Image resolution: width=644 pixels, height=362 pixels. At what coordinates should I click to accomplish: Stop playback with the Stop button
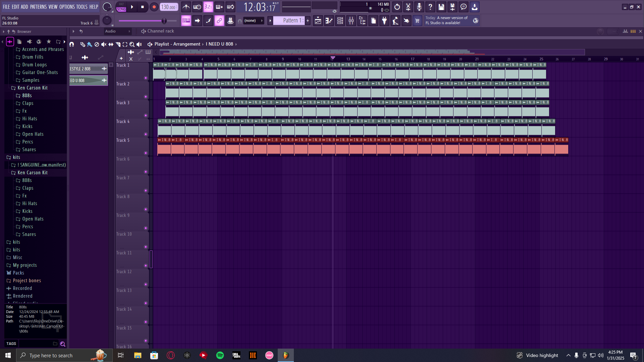tap(143, 7)
